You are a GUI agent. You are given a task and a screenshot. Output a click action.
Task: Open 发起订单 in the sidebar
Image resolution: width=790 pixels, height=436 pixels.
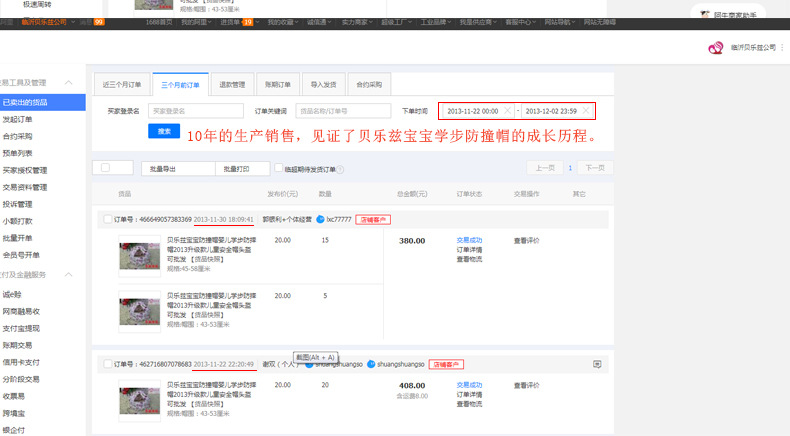(x=17, y=119)
